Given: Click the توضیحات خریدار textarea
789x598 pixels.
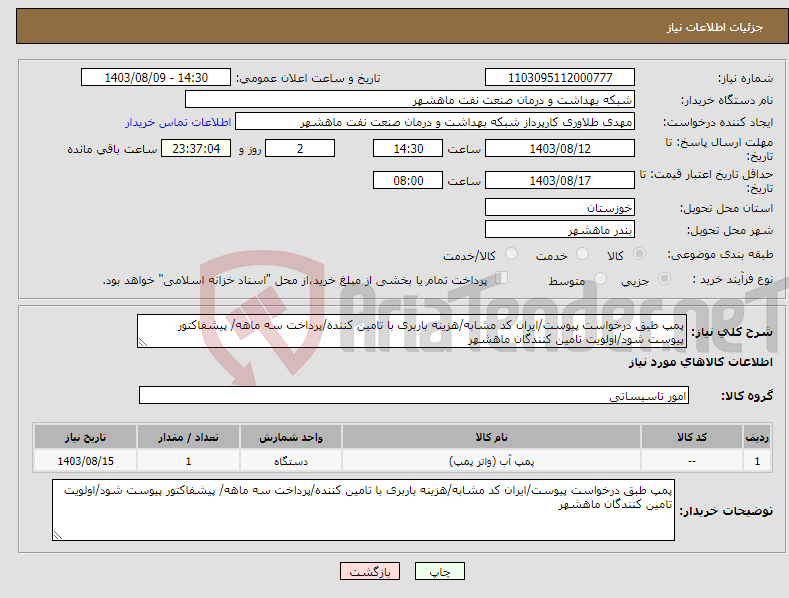Looking at the screenshot, I should point(363,510).
